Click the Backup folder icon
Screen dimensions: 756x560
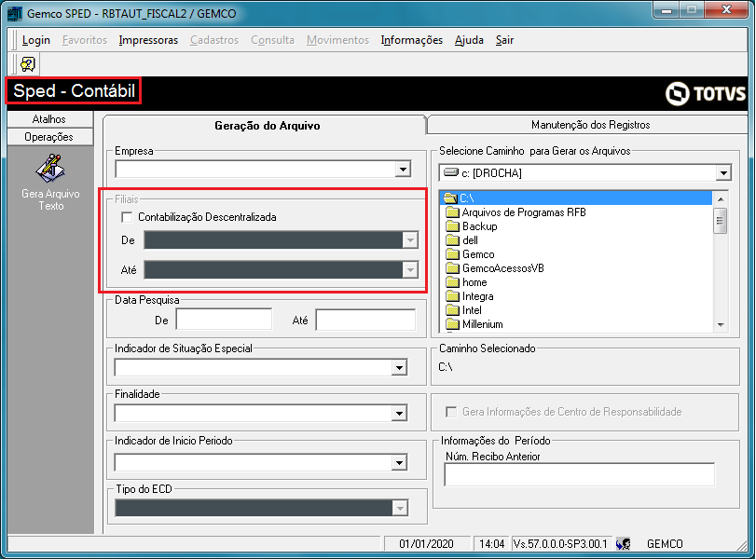pyautogui.click(x=452, y=226)
